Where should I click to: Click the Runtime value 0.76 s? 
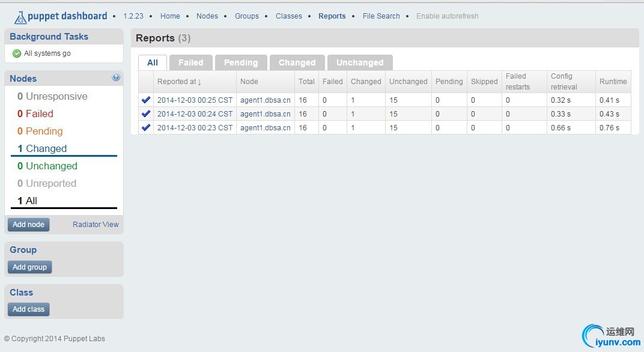click(609, 128)
